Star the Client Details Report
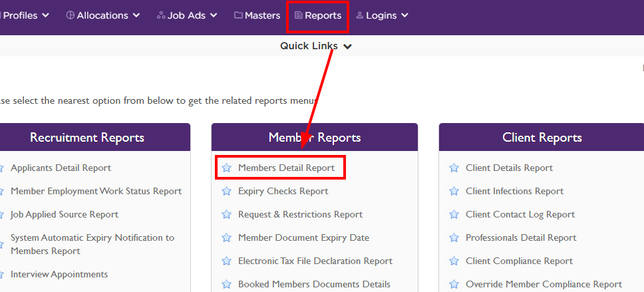Image resolution: width=644 pixels, height=292 pixels. pyautogui.click(x=454, y=168)
